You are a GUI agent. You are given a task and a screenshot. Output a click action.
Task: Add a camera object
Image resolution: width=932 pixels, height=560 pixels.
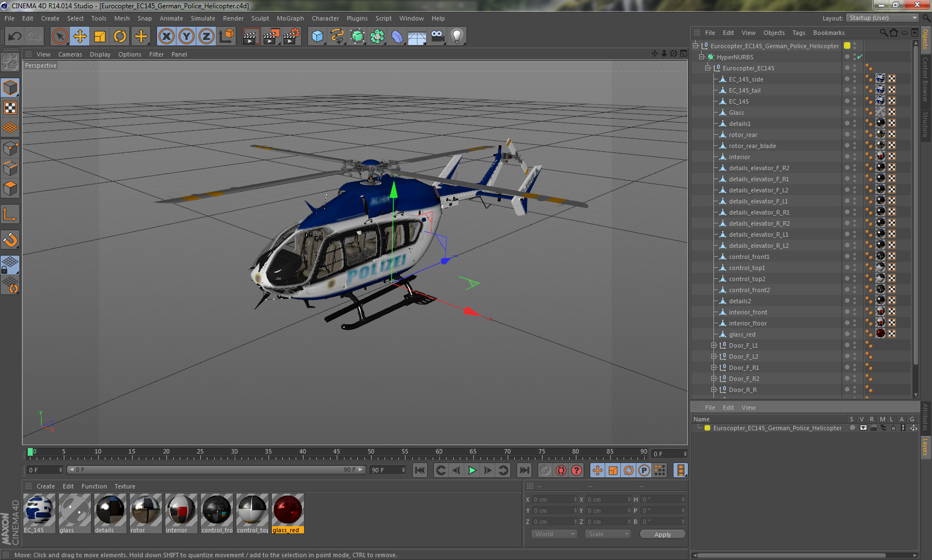point(437,37)
